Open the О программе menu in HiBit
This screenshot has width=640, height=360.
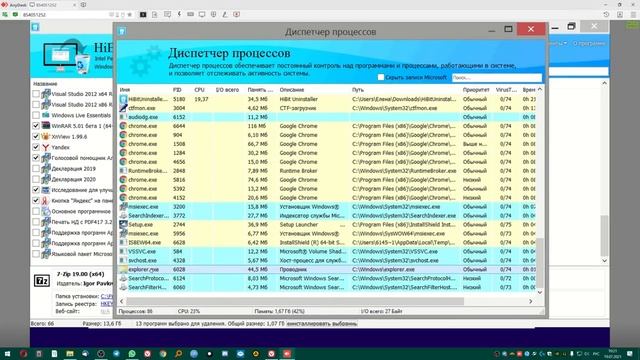(x=589, y=43)
